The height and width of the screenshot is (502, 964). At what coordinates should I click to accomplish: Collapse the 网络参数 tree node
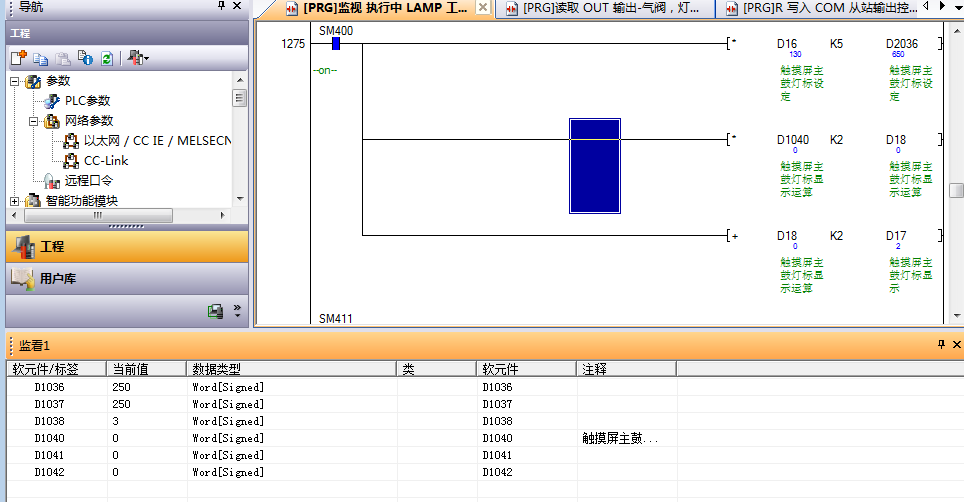[x=33, y=121]
